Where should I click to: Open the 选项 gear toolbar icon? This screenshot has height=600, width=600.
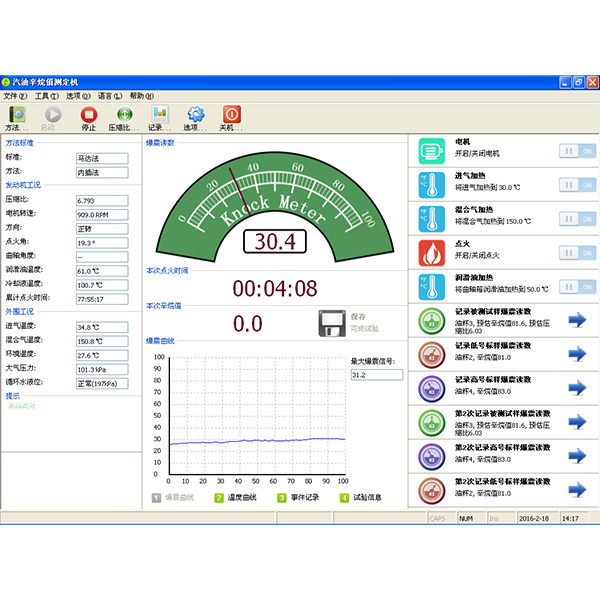point(196,114)
